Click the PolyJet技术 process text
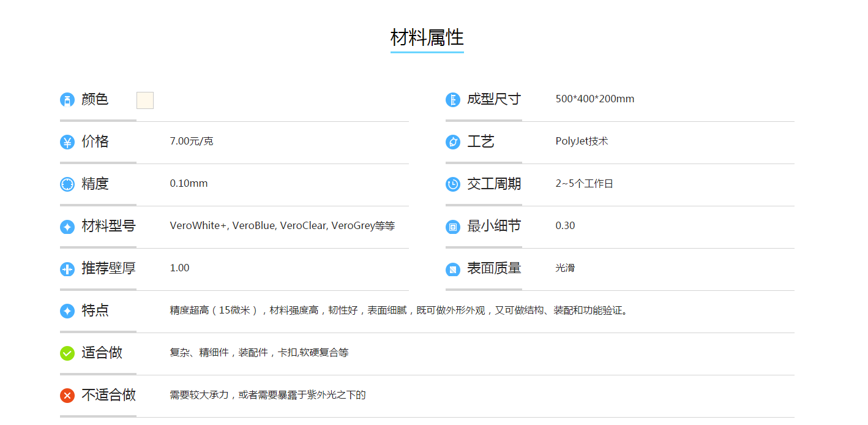 (582, 141)
